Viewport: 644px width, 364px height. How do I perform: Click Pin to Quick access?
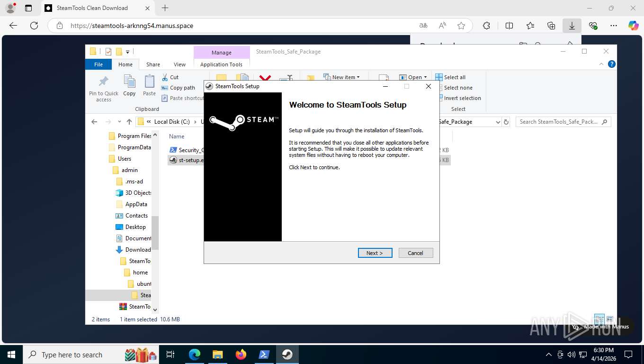coord(104,89)
